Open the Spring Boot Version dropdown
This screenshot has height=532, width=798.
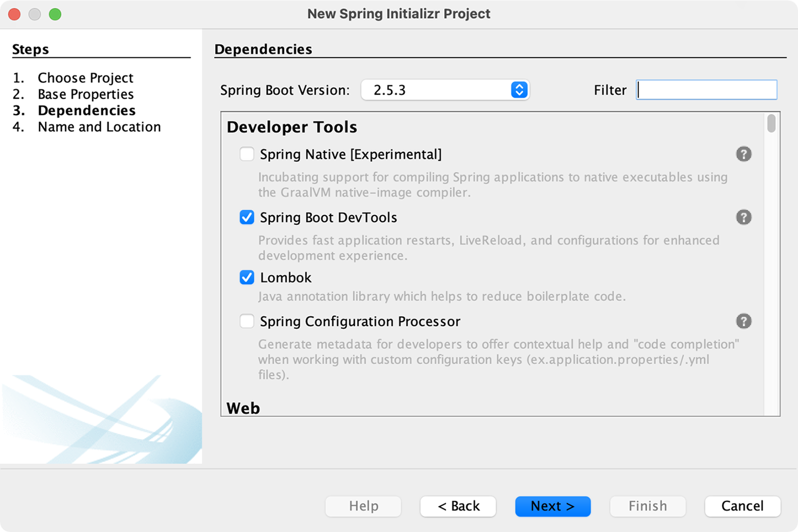coord(445,90)
